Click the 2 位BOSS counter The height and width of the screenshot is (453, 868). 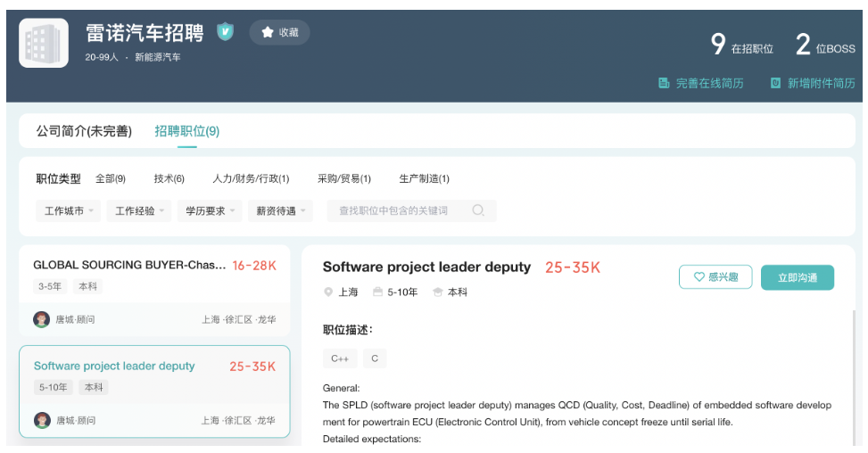pyautogui.click(x=825, y=45)
